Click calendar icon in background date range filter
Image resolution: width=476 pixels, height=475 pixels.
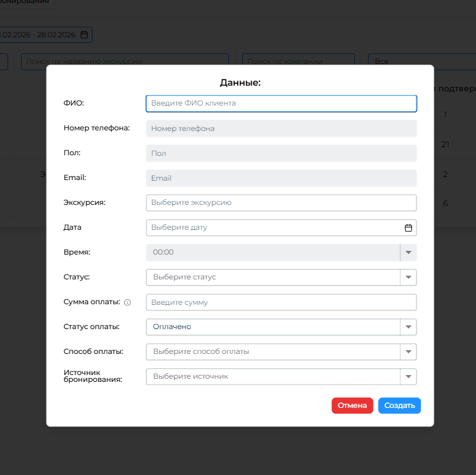(84, 35)
